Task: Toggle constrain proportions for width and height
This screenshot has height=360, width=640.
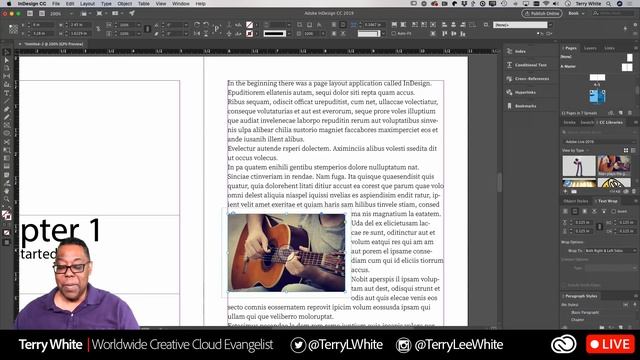Action: coord(98,29)
